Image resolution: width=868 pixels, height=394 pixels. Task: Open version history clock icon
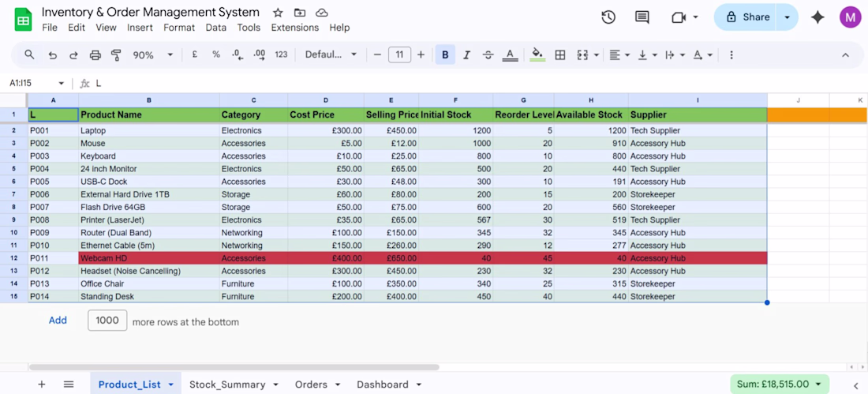click(608, 17)
